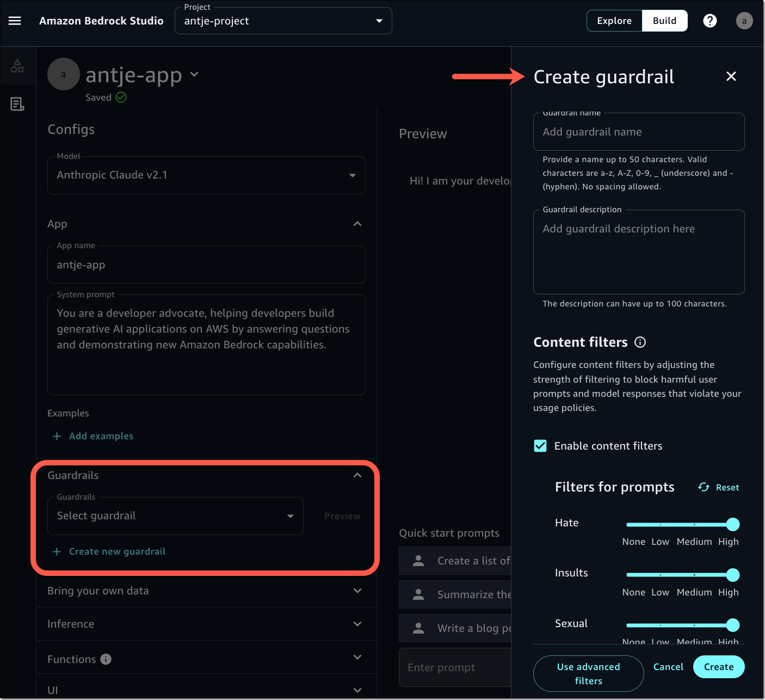Open the hamburger navigation menu

click(x=15, y=21)
